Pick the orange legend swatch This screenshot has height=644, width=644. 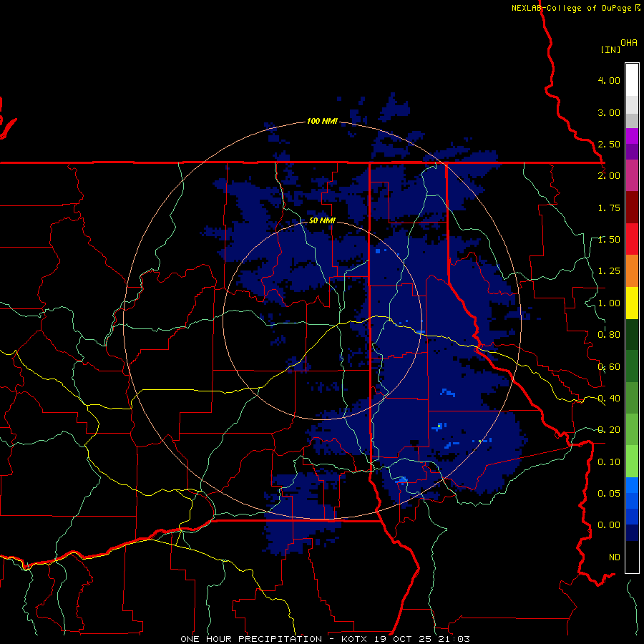pos(632,271)
